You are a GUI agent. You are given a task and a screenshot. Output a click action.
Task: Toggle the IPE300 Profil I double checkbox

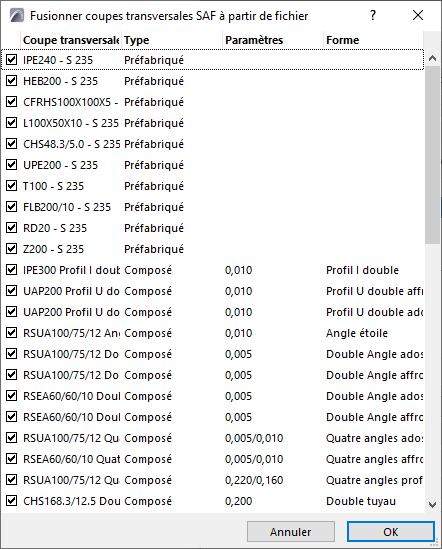coord(12,270)
